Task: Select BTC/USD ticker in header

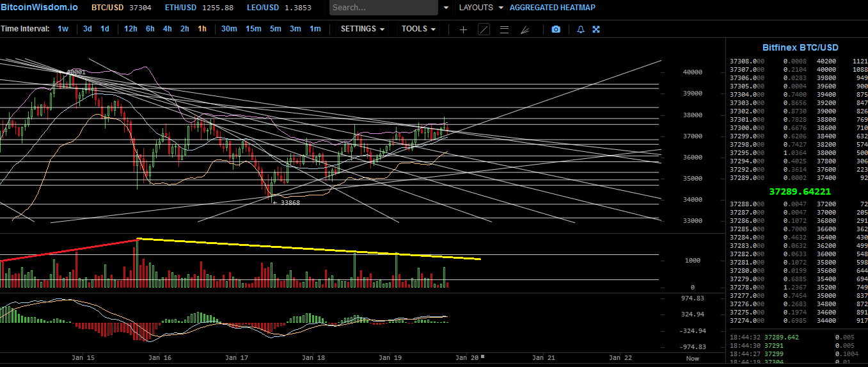Action: pyautogui.click(x=121, y=8)
